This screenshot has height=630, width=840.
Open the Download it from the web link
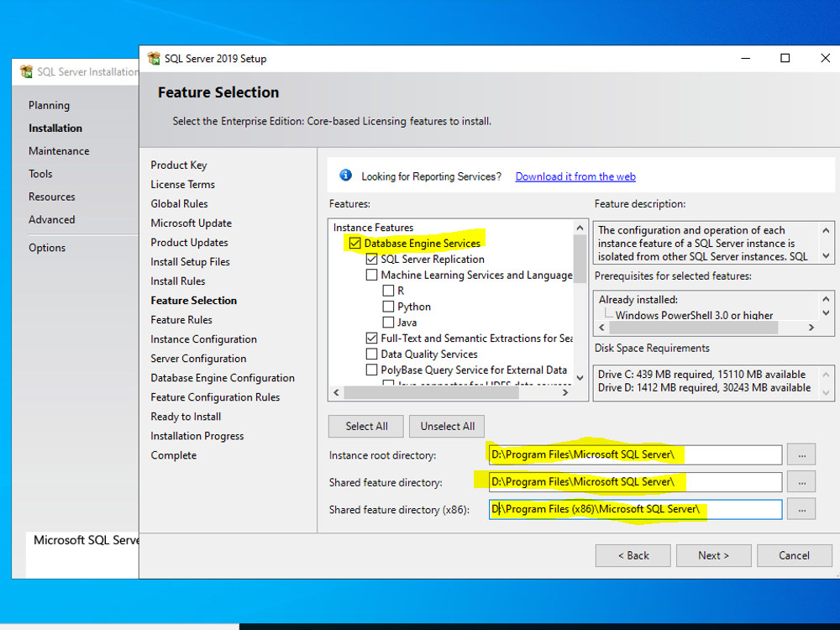(x=575, y=176)
